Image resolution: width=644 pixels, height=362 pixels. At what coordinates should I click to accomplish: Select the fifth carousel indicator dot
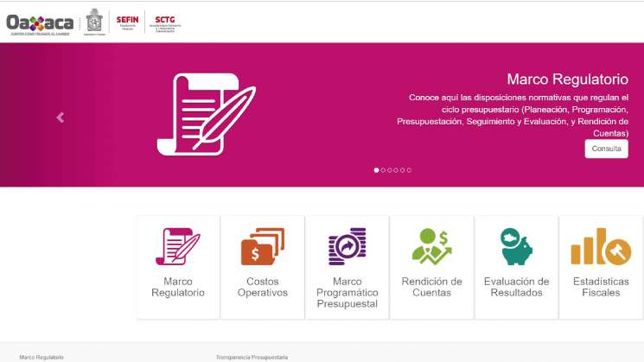[403, 170]
